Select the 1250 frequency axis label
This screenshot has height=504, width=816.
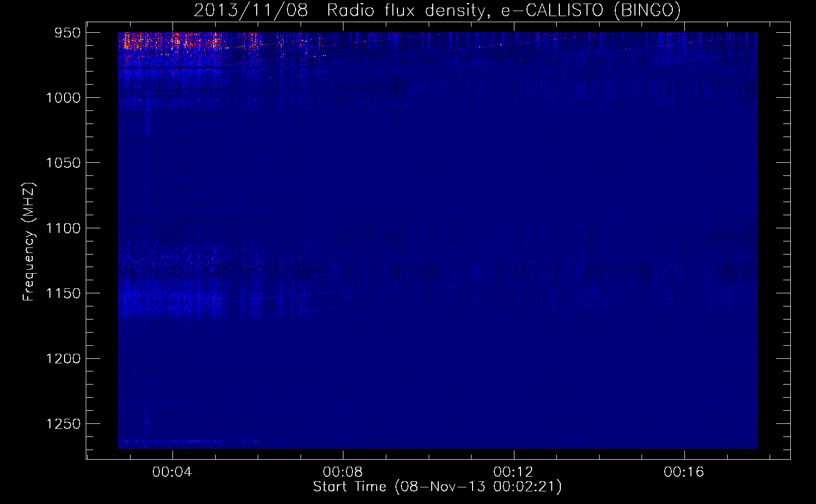click(x=64, y=424)
